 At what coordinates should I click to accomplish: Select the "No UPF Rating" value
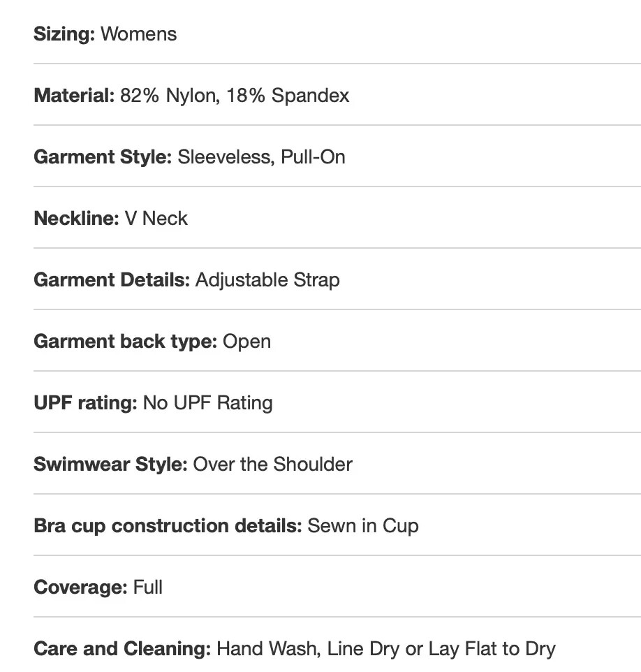207,403
